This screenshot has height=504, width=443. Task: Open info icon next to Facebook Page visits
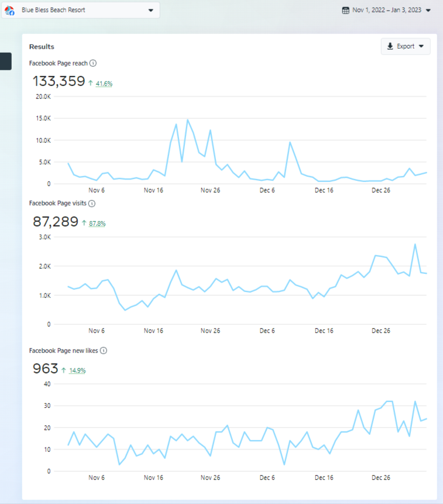point(92,203)
